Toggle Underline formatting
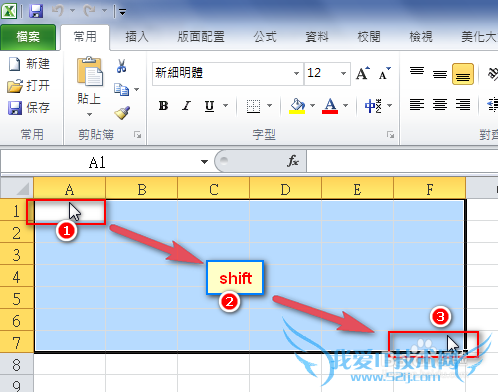The width and height of the screenshot is (498, 392). tap(209, 106)
